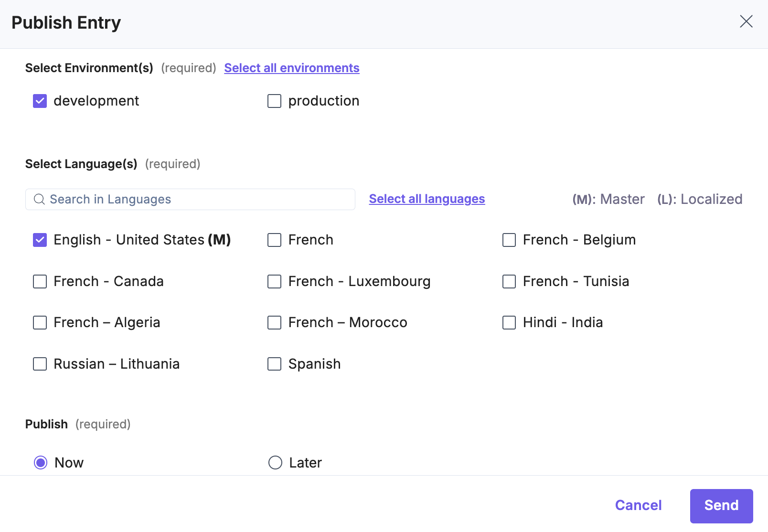Image resolution: width=768 pixels, height=532 pixels.
Task: Enable the Hindi - India checkbox
Action: point(509,323)
